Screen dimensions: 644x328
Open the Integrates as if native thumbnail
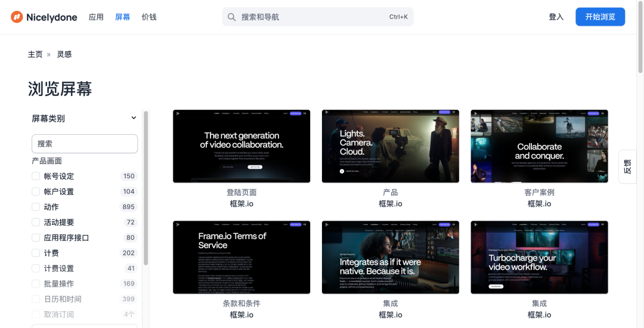[390, 258]
